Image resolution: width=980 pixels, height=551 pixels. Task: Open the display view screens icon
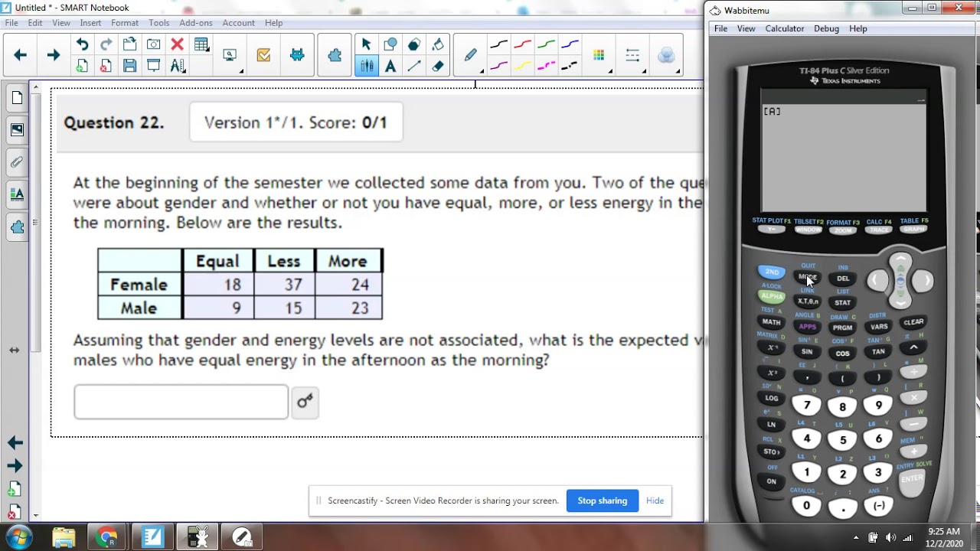click(230, 55)
